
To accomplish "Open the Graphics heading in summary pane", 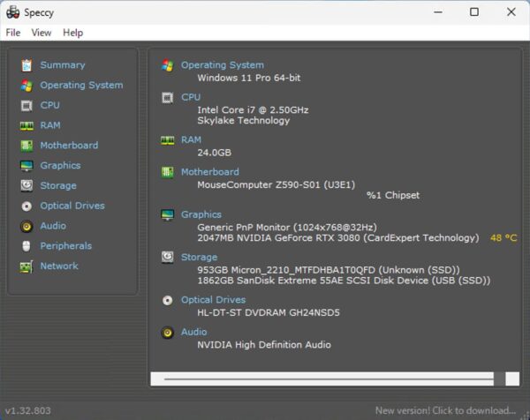I will point(201,214).
